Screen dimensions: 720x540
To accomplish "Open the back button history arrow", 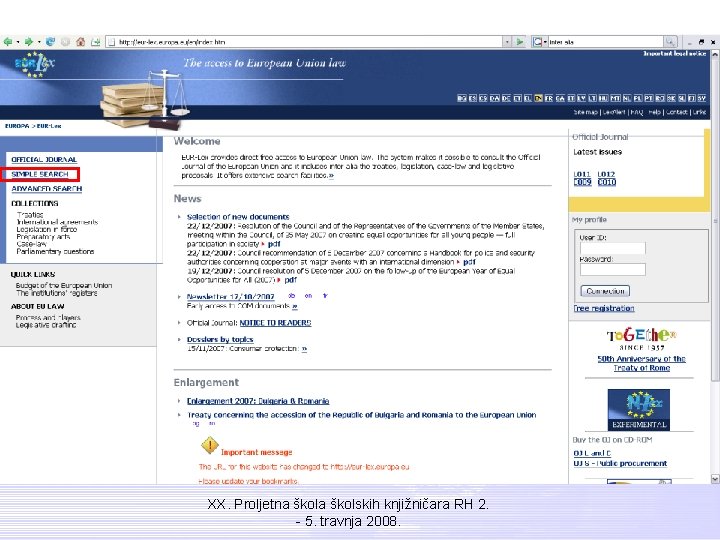I will click(x=18, y=42).
